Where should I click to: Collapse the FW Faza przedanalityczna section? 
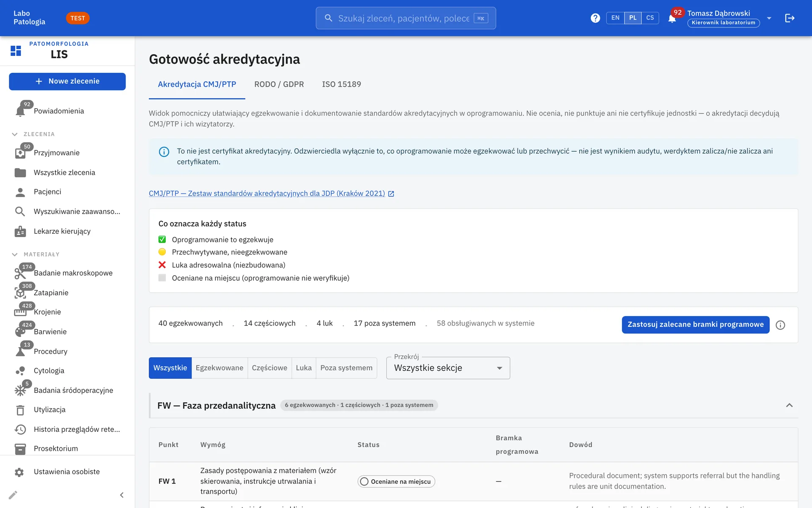[x=789, y=405]
